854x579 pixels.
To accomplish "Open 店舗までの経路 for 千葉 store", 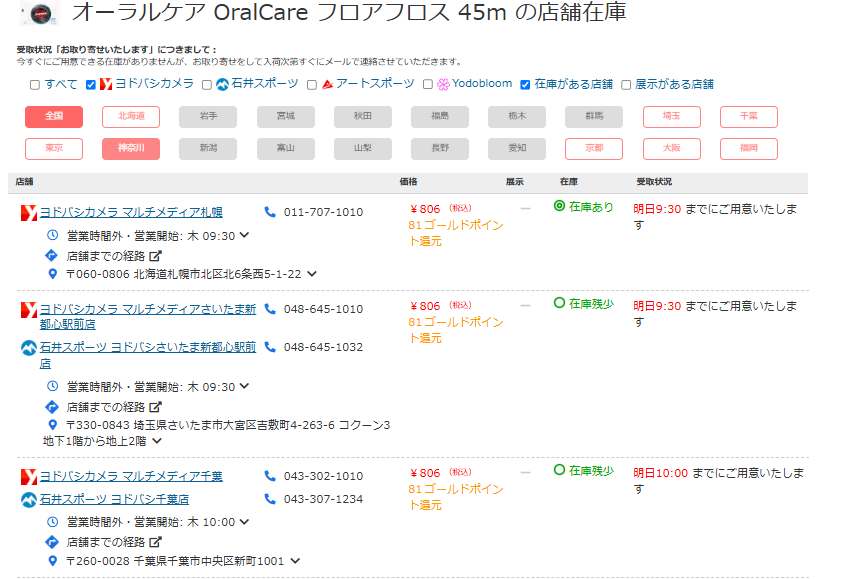I will [x=113, y=542].
